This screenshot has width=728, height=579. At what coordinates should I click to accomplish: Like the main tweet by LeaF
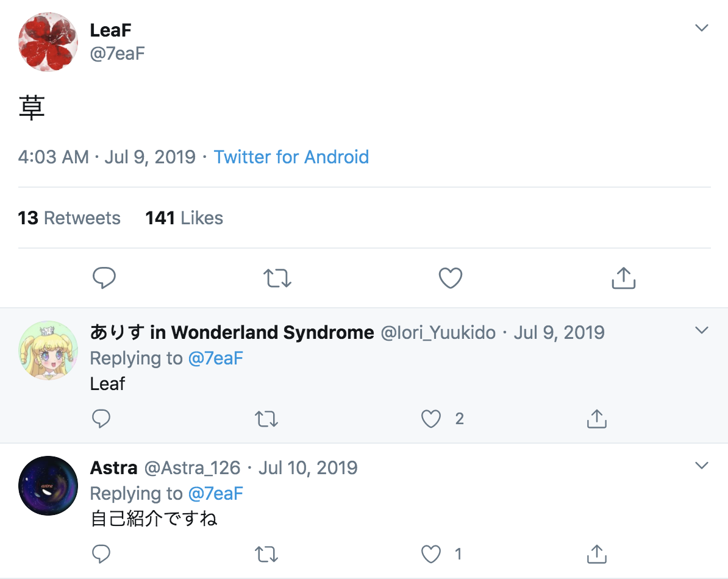451,279
